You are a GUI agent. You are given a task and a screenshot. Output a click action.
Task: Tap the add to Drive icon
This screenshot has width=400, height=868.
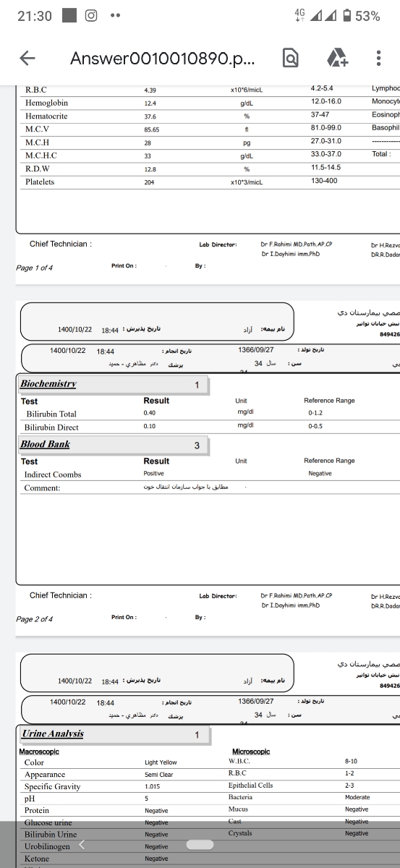[x=337, y=58]
